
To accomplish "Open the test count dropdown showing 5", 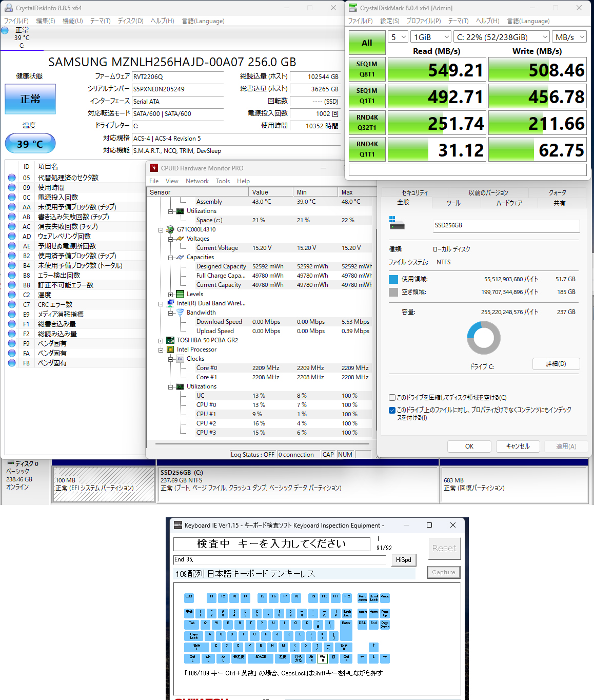I will pos(398,37).
